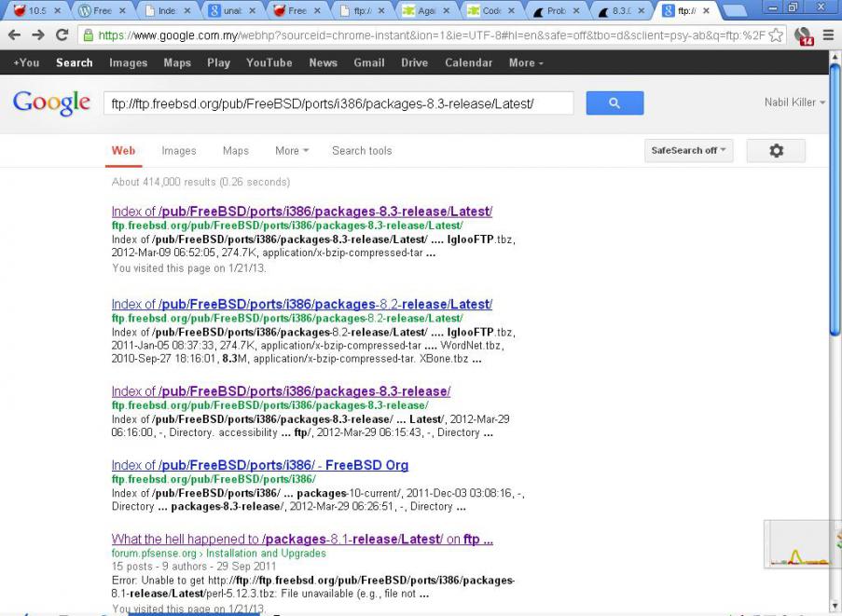Close the "Prob" tab
842x616 pixels.
[576, 11]
